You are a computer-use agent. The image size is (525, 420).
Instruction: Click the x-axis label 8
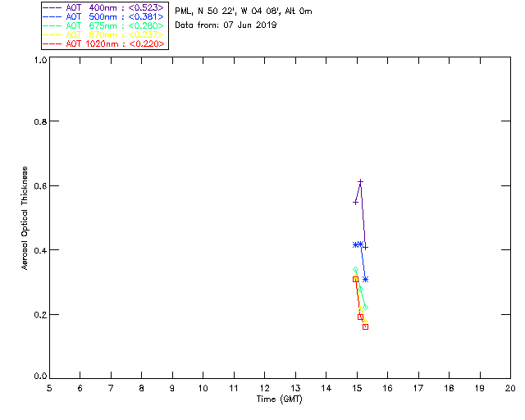[x=142, y=388]
